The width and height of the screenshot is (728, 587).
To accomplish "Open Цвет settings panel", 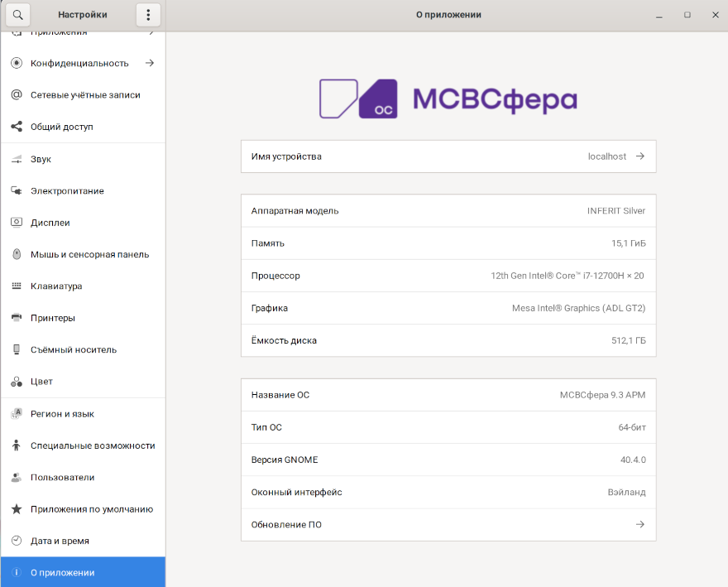I will (x=83, y=382).
